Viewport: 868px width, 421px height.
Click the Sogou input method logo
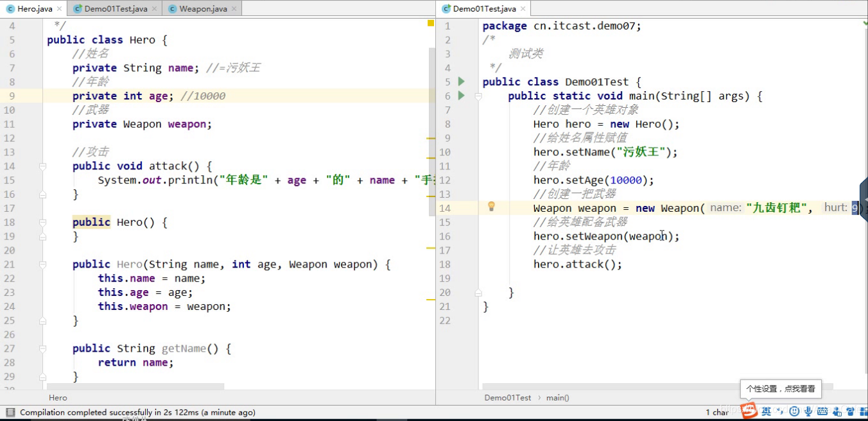click(x=749, y=411)
